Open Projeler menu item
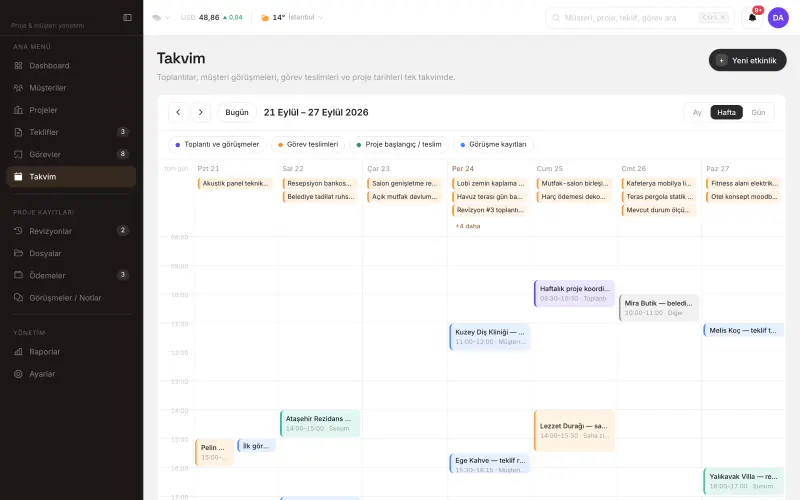 (x=71, y=110)
